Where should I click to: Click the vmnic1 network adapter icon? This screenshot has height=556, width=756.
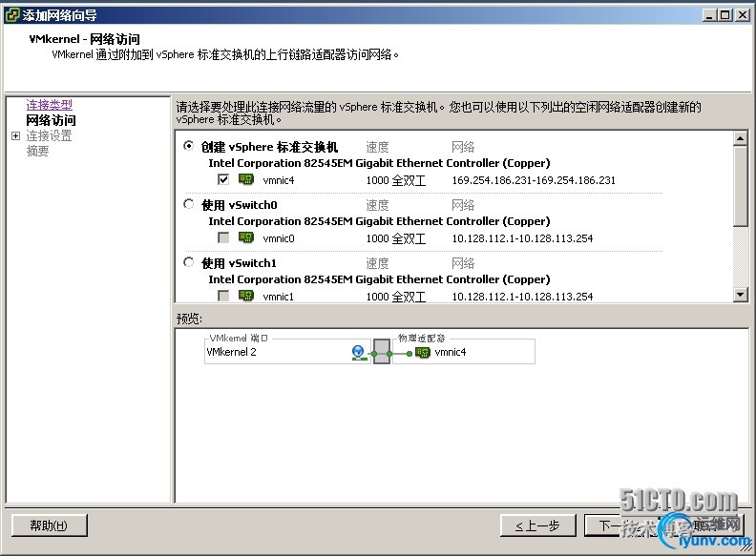[246, 296]
